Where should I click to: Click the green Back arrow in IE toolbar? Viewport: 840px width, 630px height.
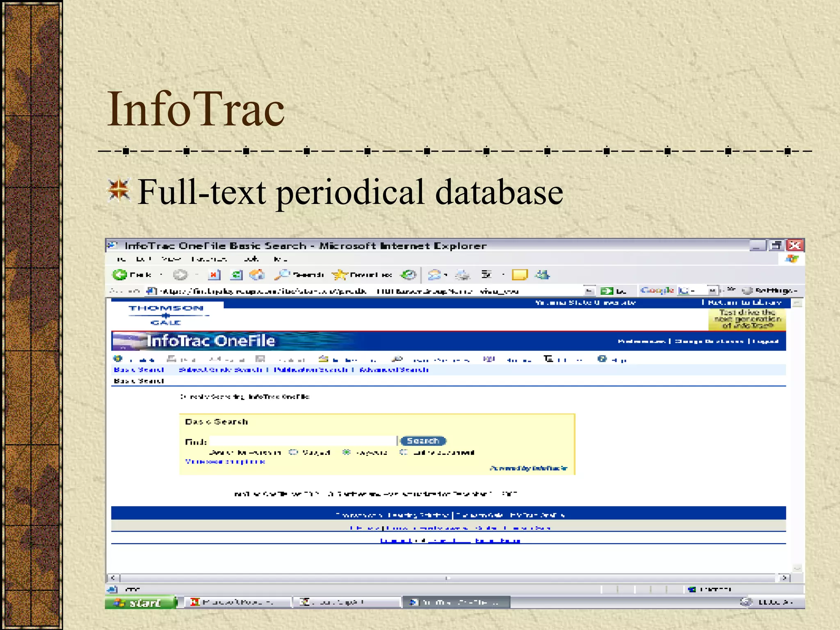pyautogui.click(x=119, y=274)
